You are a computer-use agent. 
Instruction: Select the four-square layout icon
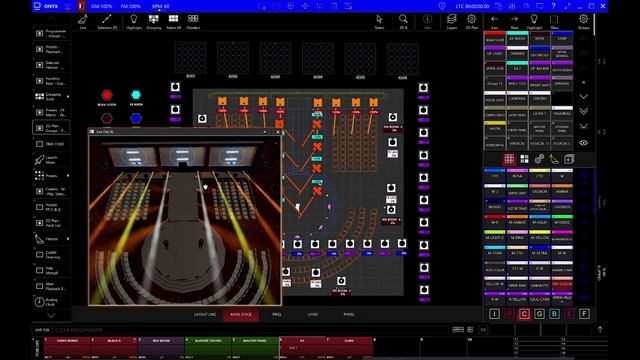click(x=524, y=159)
